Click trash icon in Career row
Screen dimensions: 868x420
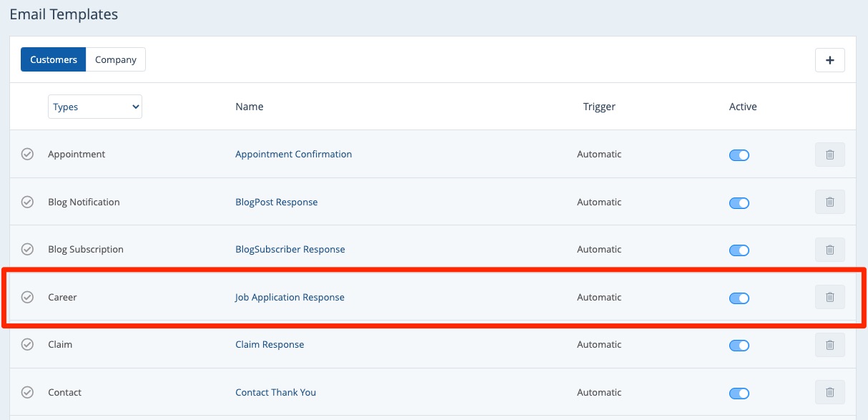click(x=829, y=297)
